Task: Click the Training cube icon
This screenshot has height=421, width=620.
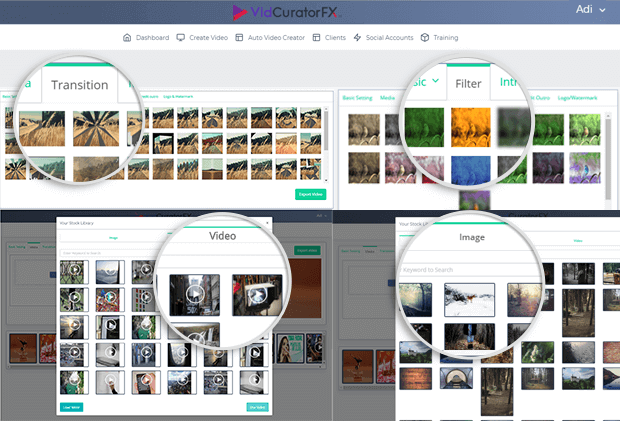Action: (x=424, y=38)
